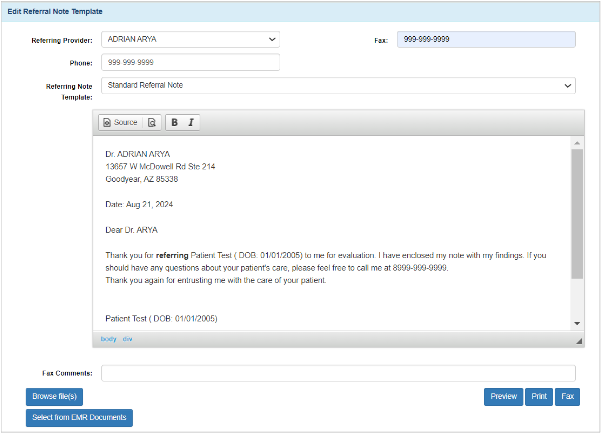The image size is (602, 434).
Task: Click the editor scrollbar up arrow
Action: click(x=577, y=143)
